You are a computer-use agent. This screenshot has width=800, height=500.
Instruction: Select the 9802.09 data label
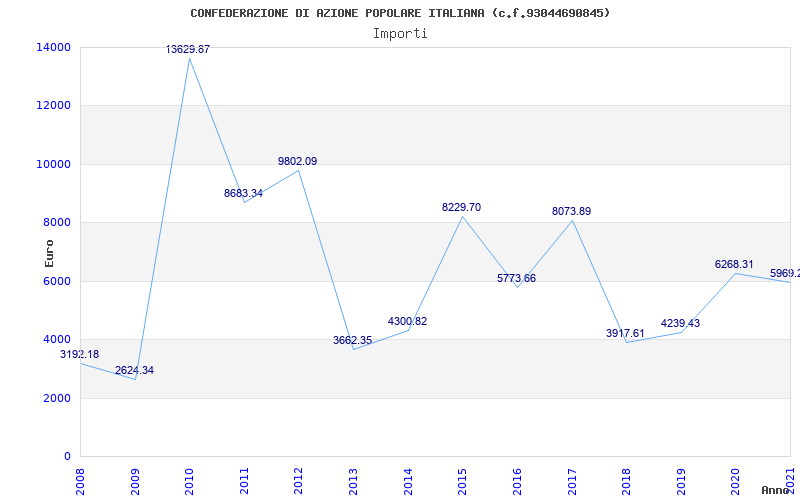(297, 161)
